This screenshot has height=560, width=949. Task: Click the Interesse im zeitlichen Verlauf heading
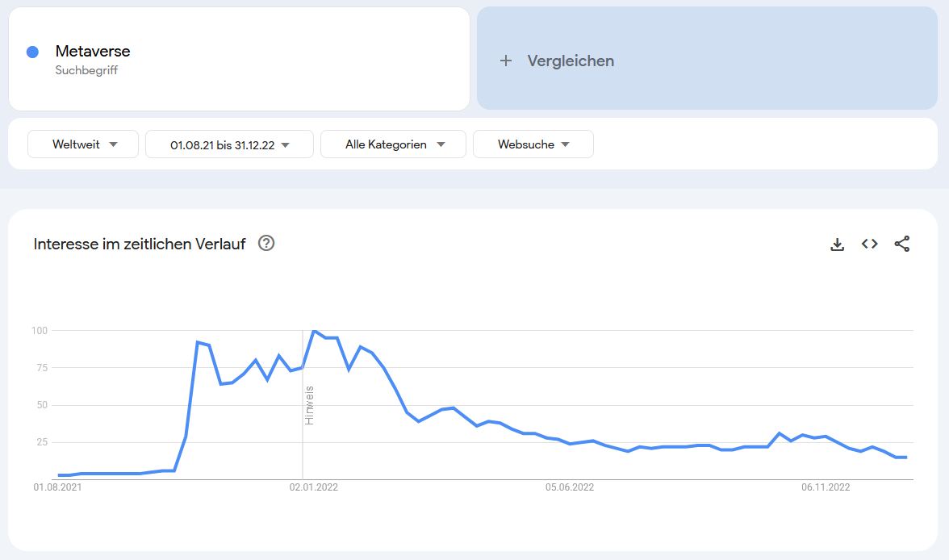tap(139, 243)
